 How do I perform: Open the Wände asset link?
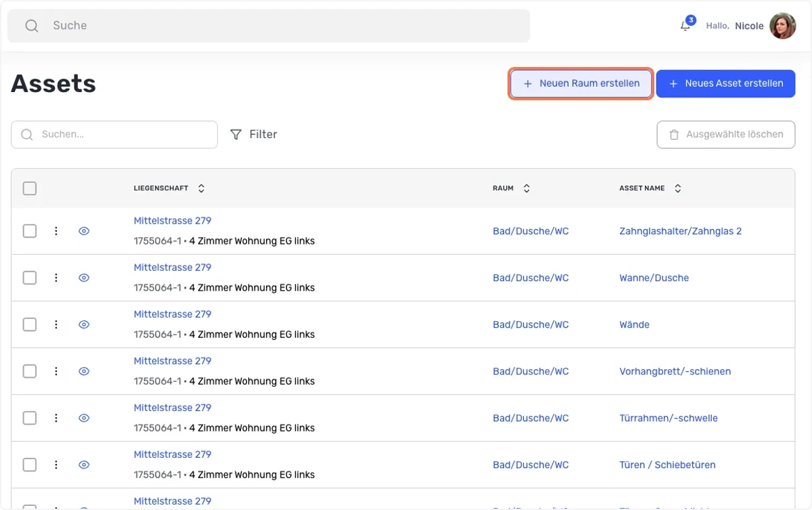634,324
